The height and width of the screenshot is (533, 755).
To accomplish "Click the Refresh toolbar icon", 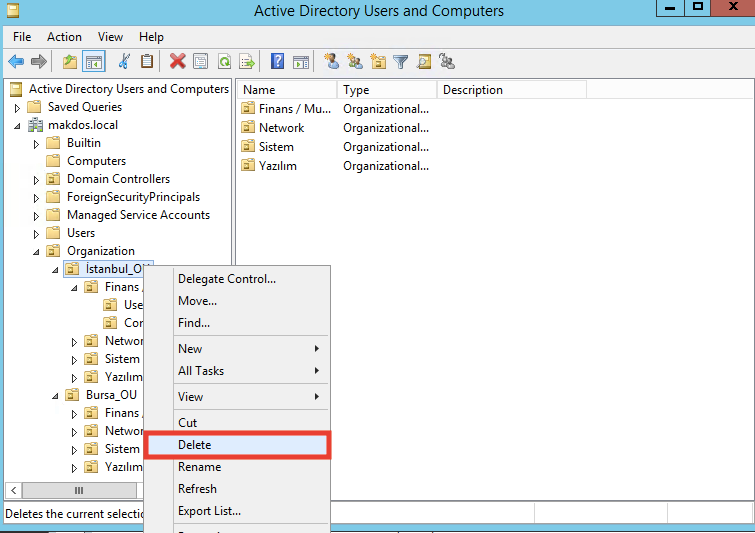I will 224,62.
